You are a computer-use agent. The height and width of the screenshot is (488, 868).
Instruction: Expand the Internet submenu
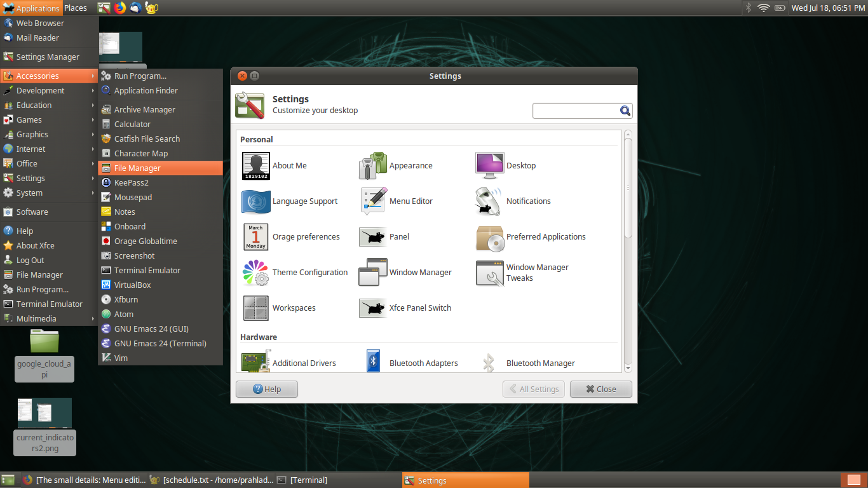pos(50,149)
